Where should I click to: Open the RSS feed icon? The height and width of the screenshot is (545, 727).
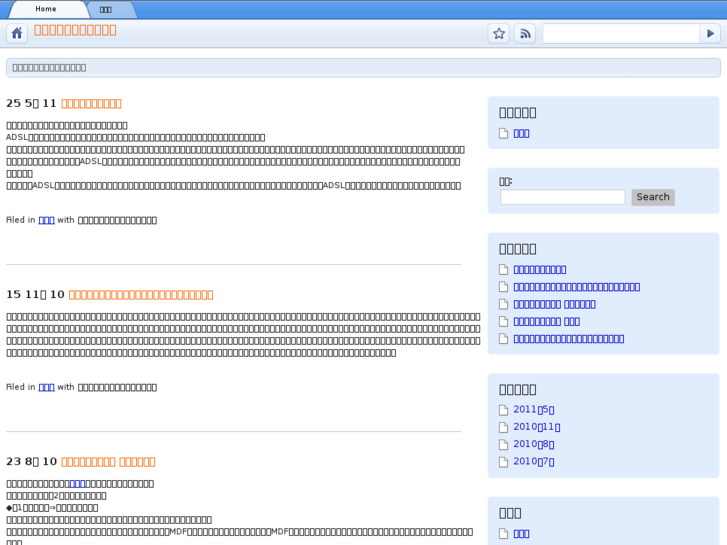click(x=525, y=33)
